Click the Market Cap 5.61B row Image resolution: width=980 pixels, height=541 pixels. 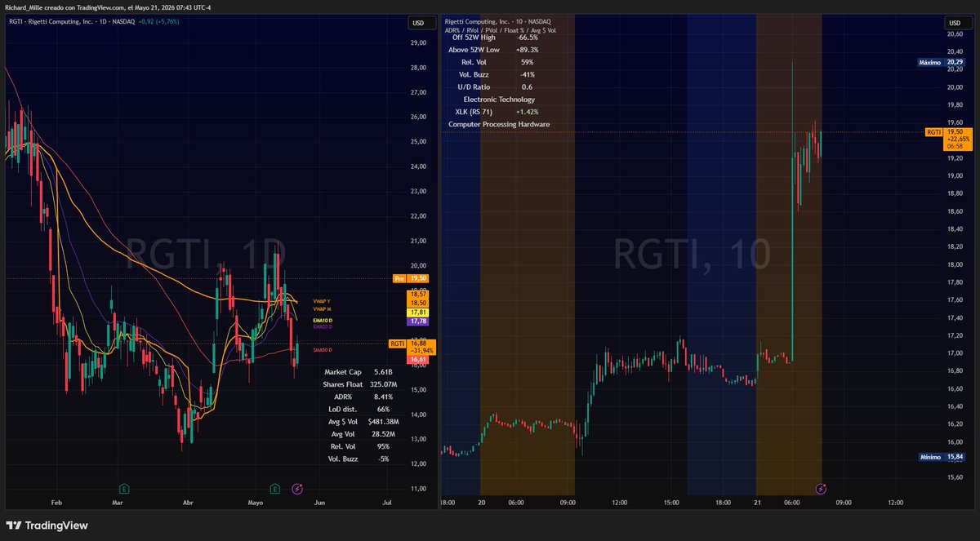(359, 371)
